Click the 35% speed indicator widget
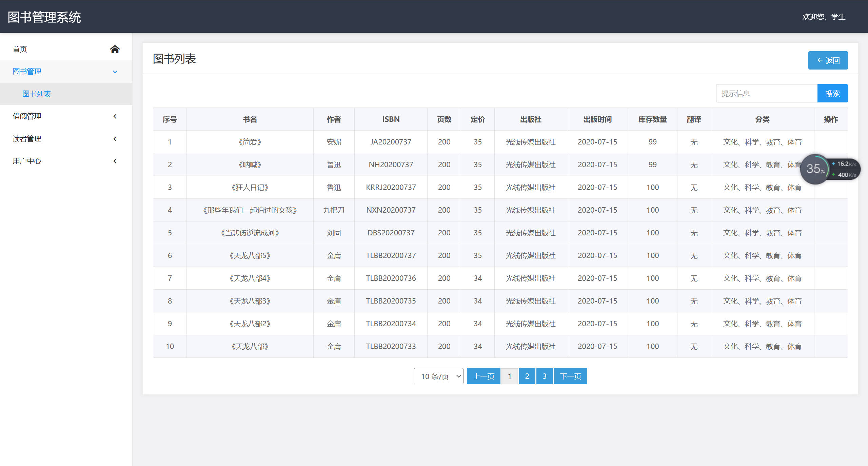868x466 pixels. click(815, 169)
